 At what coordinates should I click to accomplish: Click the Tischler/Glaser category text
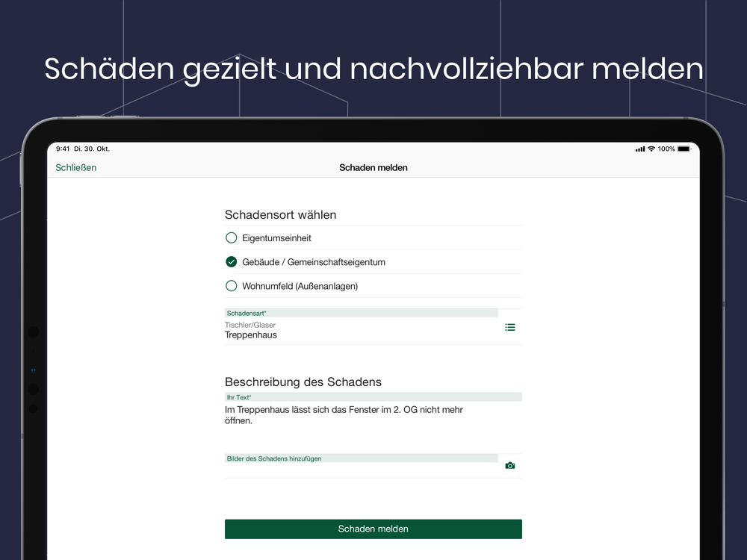pyautogui.click(x=250, y=325)
